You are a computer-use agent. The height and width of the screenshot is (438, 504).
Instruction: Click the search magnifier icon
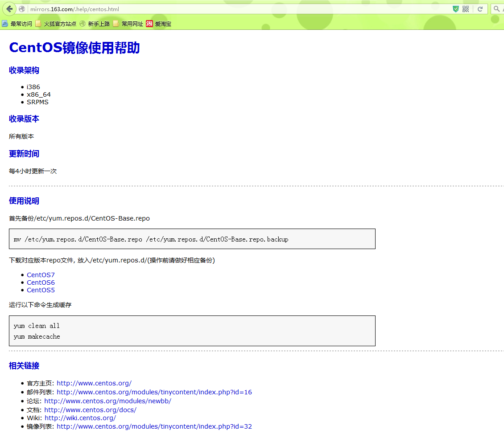(x=496, y=9)
